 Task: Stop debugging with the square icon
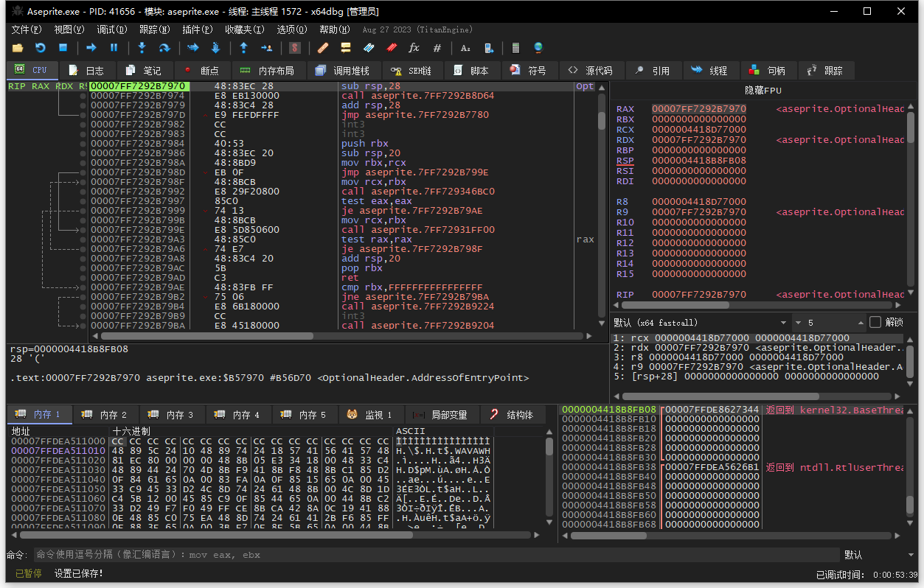(63, 48)
